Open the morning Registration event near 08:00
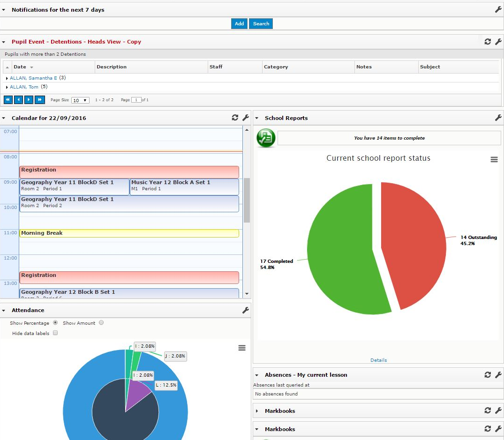Screen dimensions: 504x440 129,172
